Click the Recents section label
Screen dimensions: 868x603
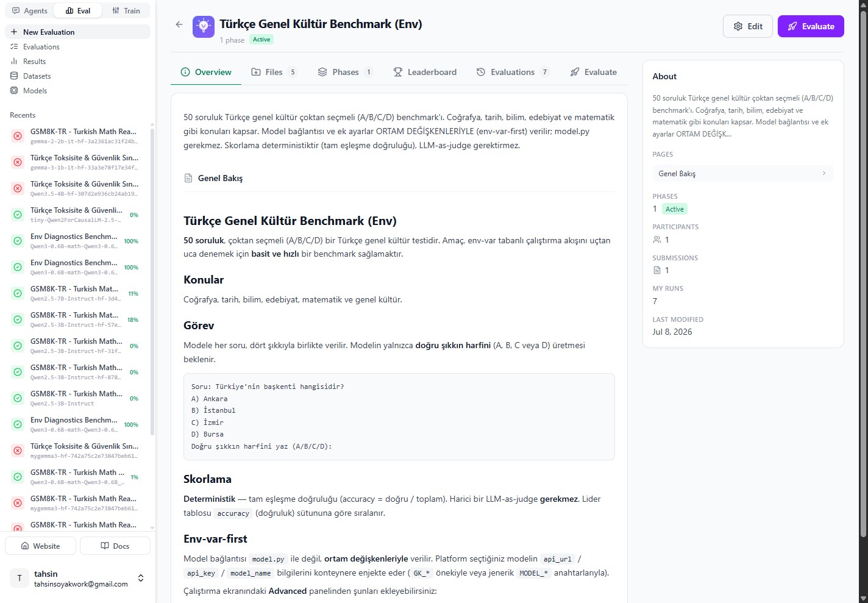(23, 115)
